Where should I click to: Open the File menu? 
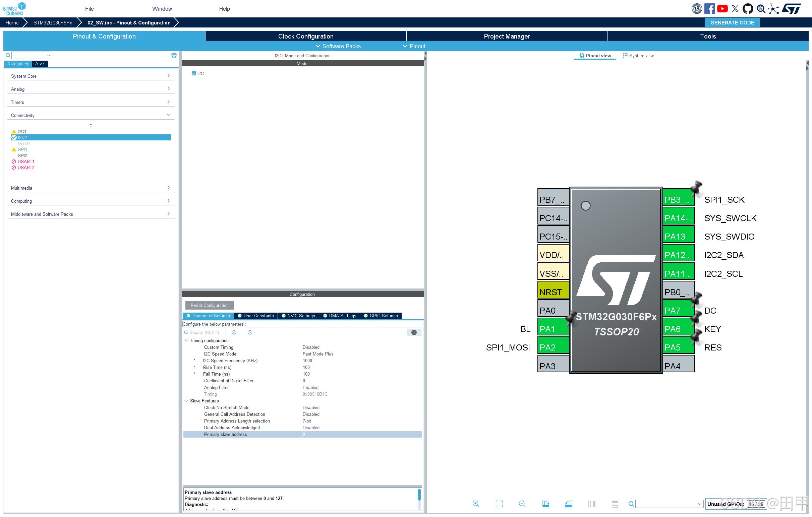click(x=90, y=9)
